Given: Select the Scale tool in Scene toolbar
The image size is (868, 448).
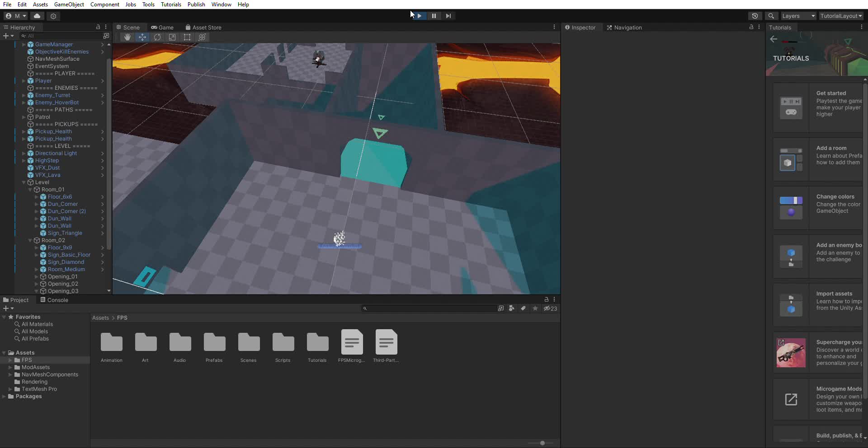Looking at the screenshot, I should [172, 37].
